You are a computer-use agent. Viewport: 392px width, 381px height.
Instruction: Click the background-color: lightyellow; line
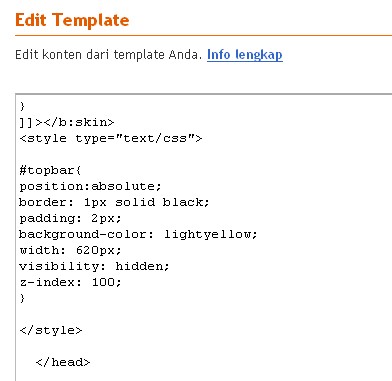138,234
